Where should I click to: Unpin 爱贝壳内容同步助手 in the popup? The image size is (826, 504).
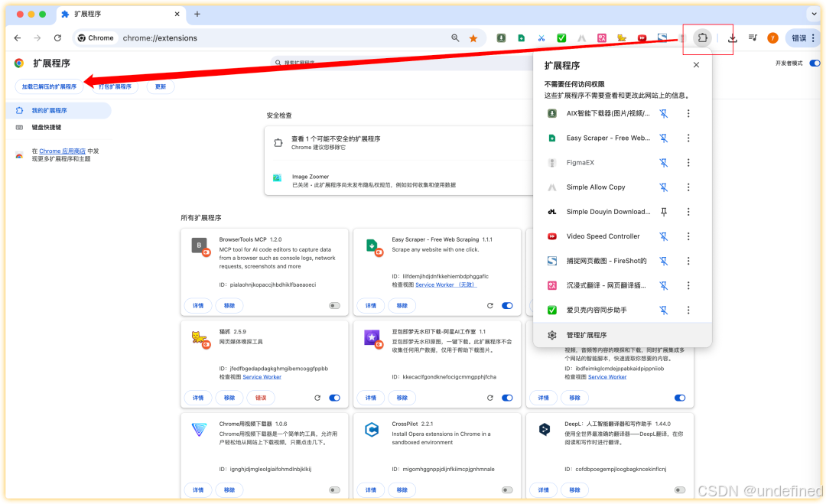point(664,311)
